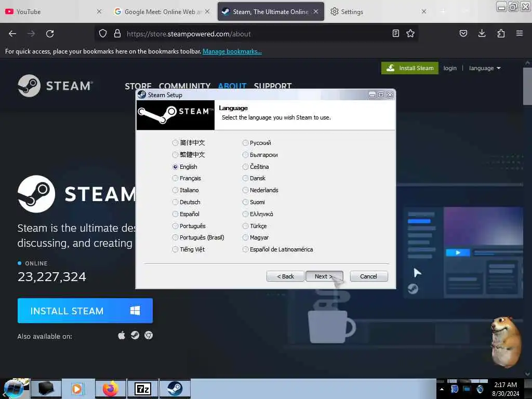The image size is (532, 399).
Task: Open the language dropdown on Steam page
Action: tap(485, 68)
